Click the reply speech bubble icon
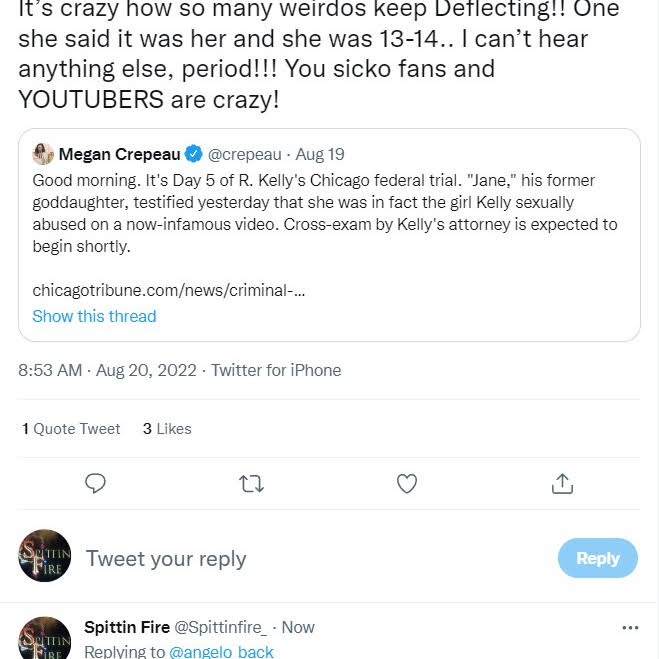 tap(96, 484)
